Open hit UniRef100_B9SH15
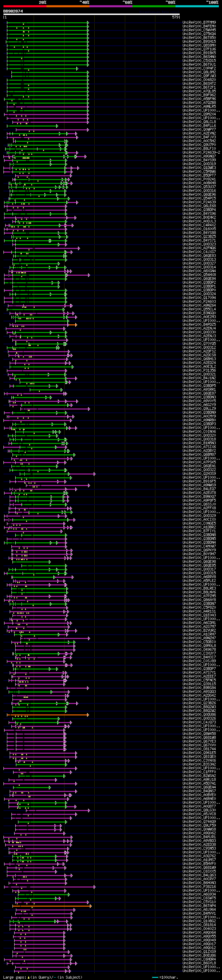This screenshot has width=222, height=980. (199, 41)
